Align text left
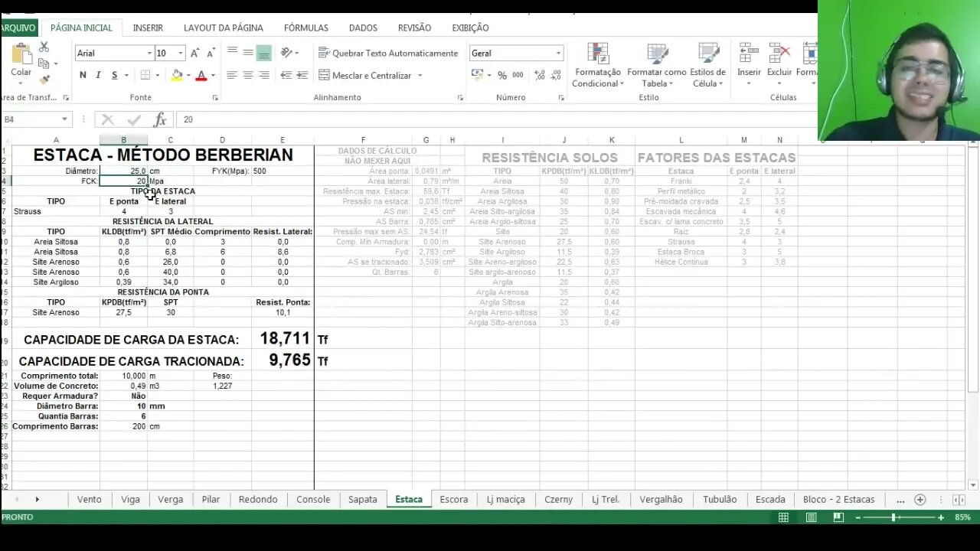Screen dimensions: 980x551 [232, 75]
